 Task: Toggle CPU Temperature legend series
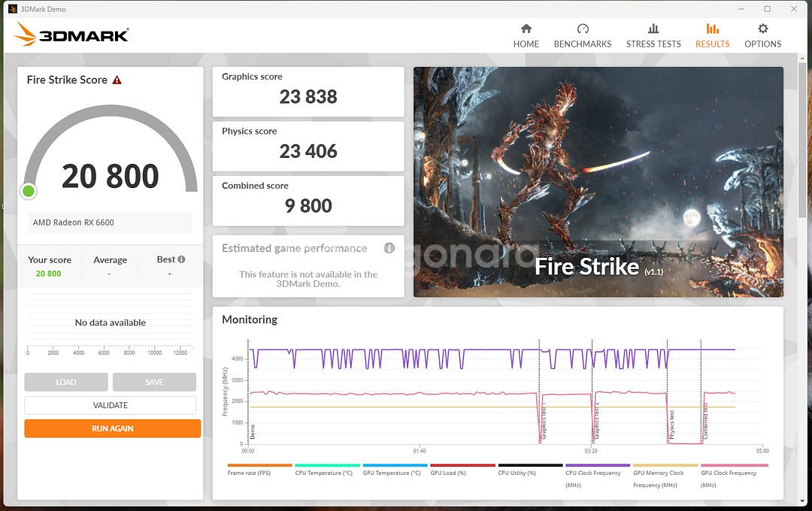323,473
